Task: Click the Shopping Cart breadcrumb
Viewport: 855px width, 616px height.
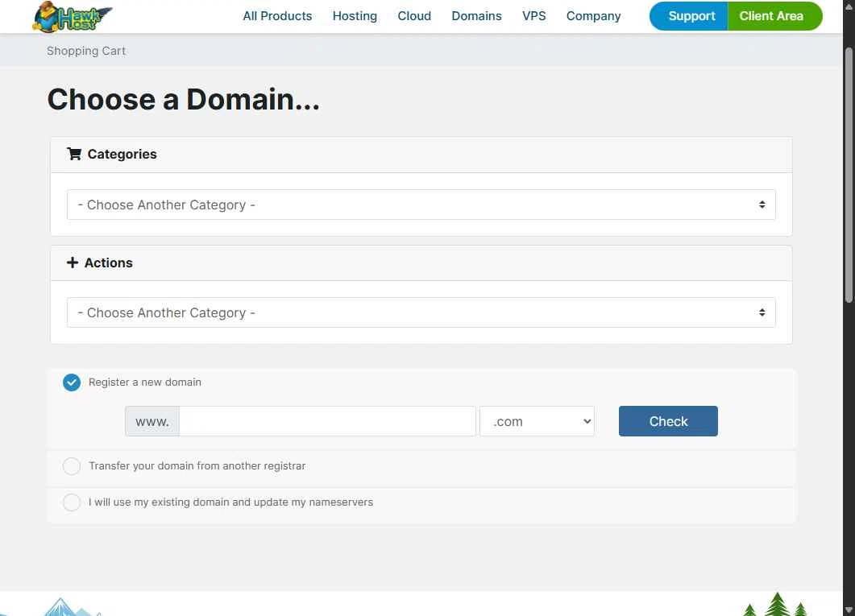Action: [86, 51]
